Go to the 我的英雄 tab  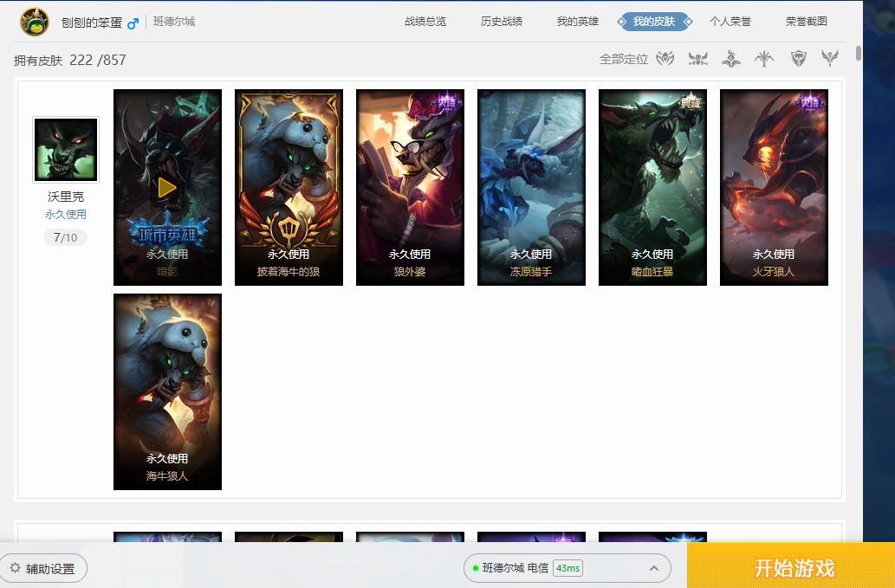[578, 22]
